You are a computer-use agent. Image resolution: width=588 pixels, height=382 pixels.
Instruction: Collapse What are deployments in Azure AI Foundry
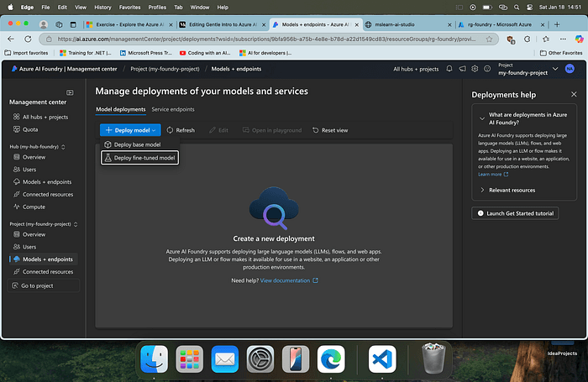[482, 118]
